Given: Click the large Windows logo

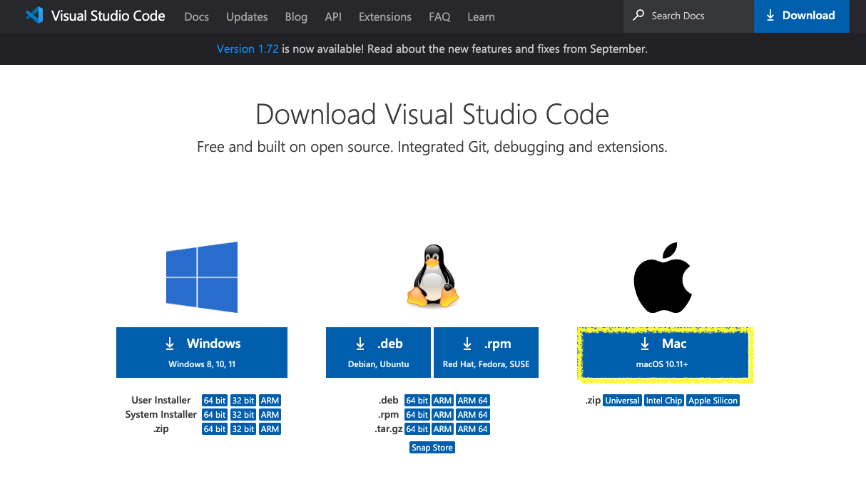Looking at the screenshot, I should pos(202,277).
